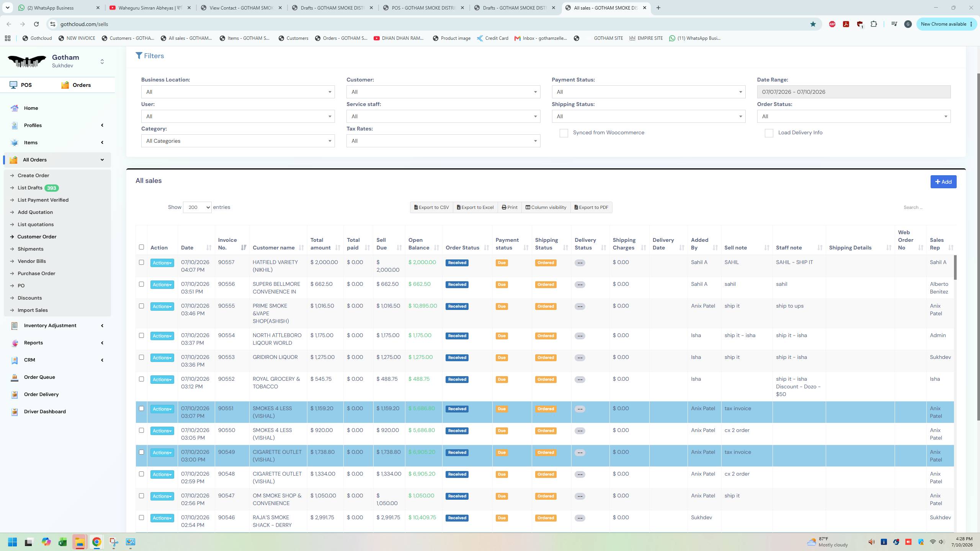This screenshot has height=551, width=980.
Task: Open the POS monitor icon
Action: (13, 85)
